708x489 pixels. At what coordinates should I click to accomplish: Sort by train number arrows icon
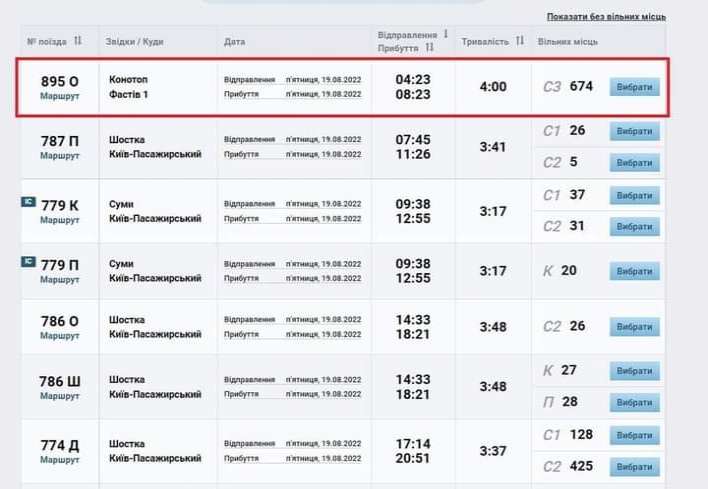(x=78, y=41)
